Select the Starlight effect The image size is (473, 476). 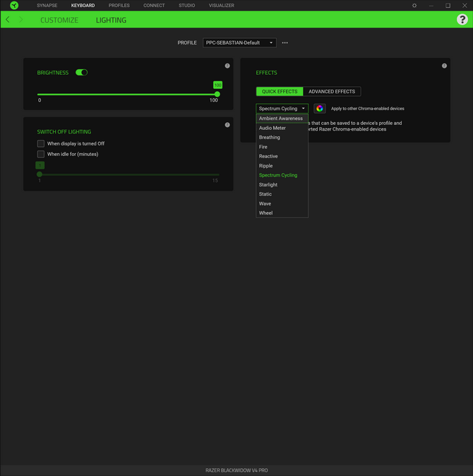click(x=282, y=184)
